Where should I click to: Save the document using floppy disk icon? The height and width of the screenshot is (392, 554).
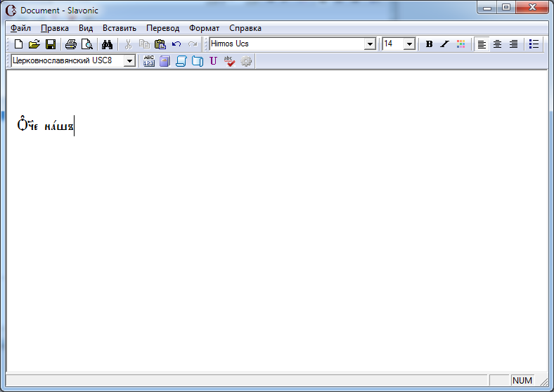pos(51,44)
